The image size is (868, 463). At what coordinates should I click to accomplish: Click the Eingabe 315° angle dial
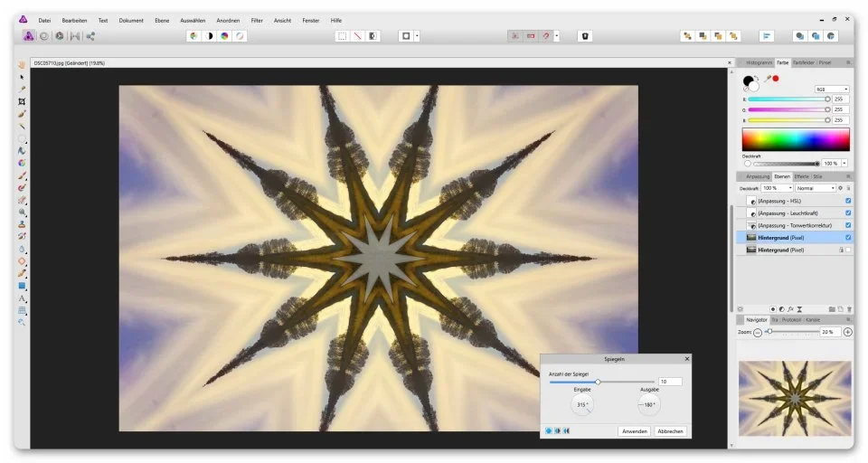[x=581, y=405]
